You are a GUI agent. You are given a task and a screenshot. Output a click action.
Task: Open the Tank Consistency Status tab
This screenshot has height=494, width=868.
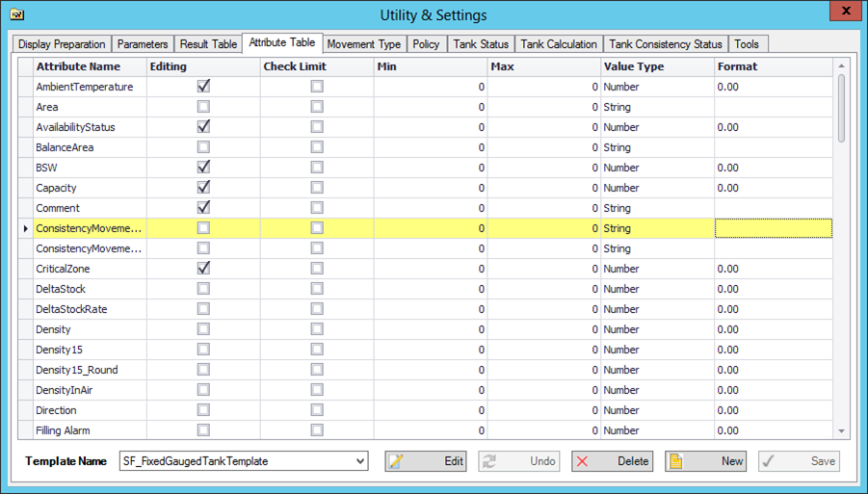click(x=666, y=44)
